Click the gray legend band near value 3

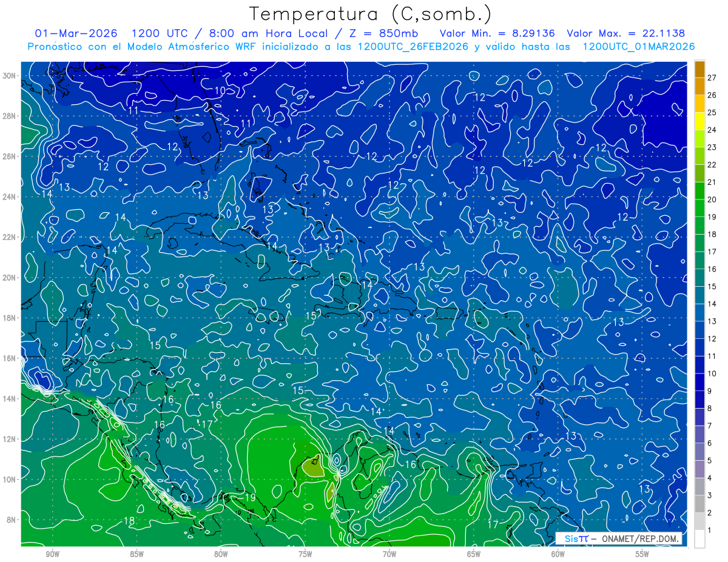[x=699, y=504]
